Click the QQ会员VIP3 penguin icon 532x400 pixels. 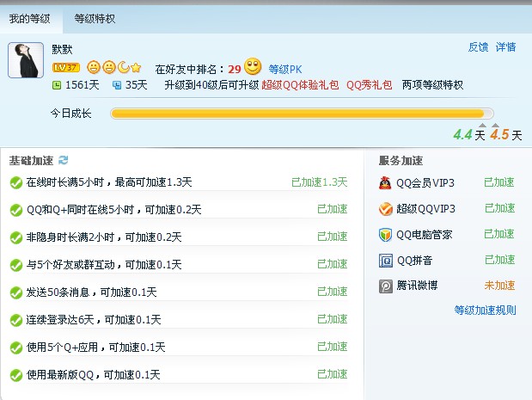pos(385,183)
